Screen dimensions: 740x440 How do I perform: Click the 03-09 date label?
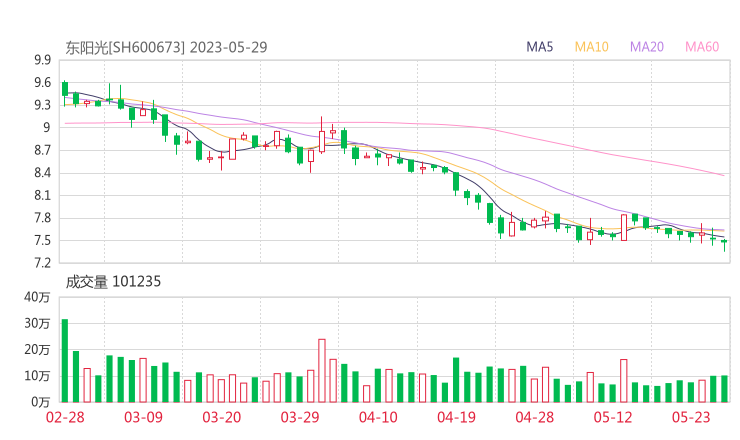(x=143, y=417)
